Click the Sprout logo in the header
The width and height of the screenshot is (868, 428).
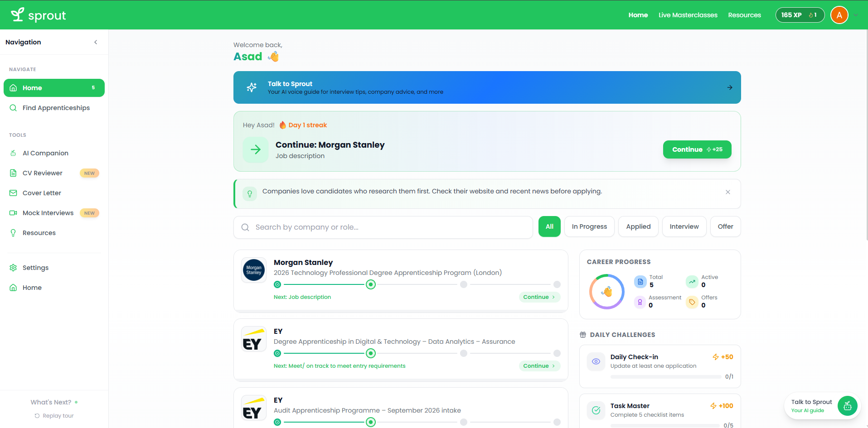(x=39, y=15)
